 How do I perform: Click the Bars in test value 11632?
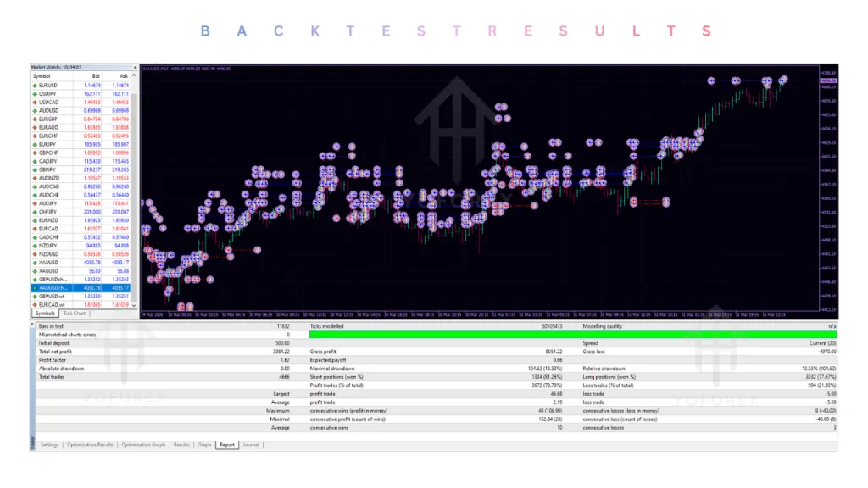(x=283, y=326)
